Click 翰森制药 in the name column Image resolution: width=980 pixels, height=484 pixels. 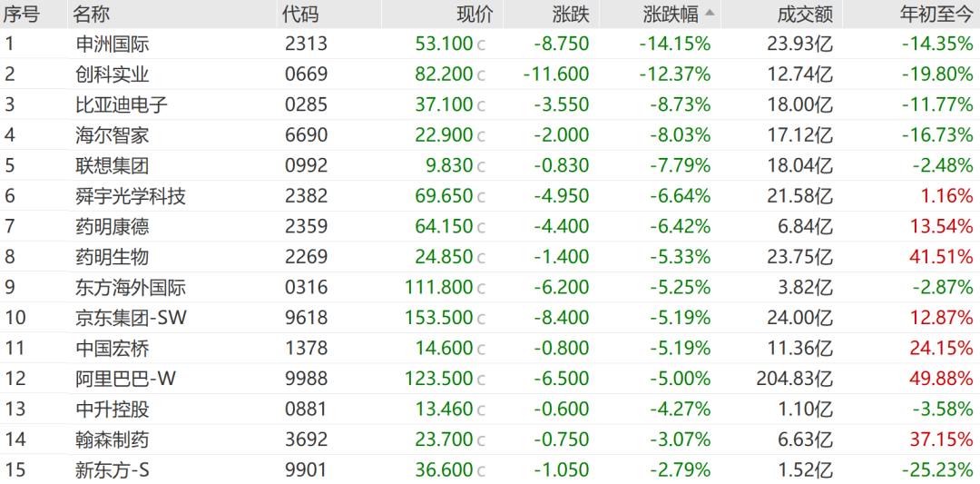113,440
